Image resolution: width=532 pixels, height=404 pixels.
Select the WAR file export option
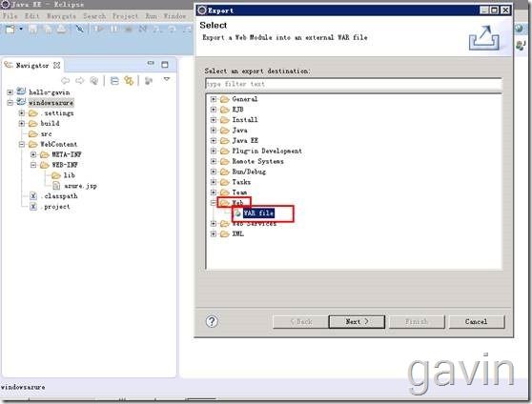258,213
